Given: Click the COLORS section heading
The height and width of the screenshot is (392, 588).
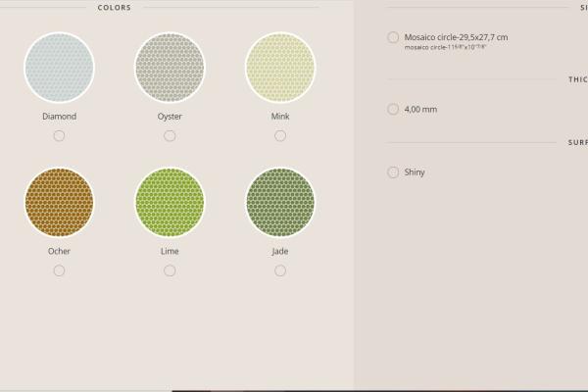Looking at the screenshot, I should pyautogui.click(x=115, y=8).
